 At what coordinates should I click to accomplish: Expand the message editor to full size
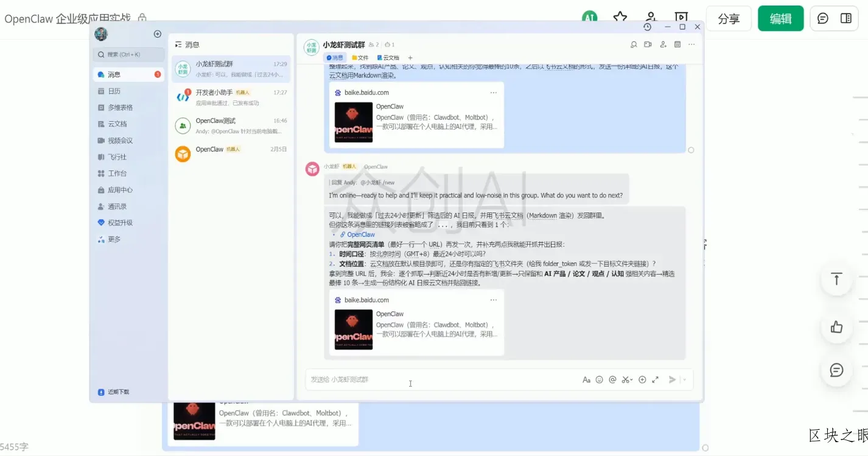tap(655, 379)
